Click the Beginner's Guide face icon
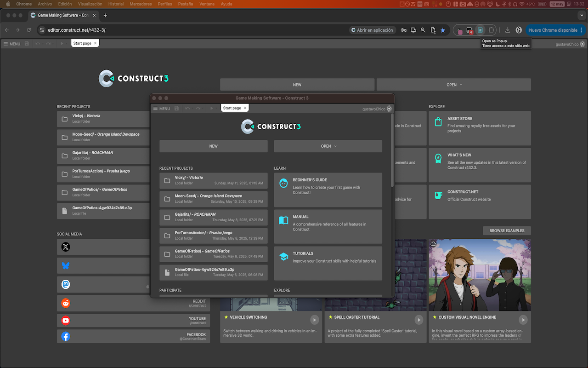This screenshot has width=588, height=368. [x=283, y=183]
